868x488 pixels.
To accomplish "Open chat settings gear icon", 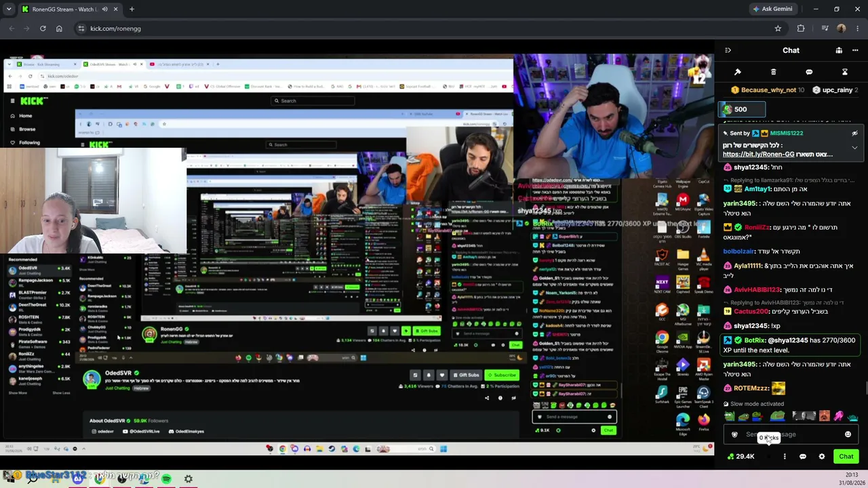I will pos(822,457).
